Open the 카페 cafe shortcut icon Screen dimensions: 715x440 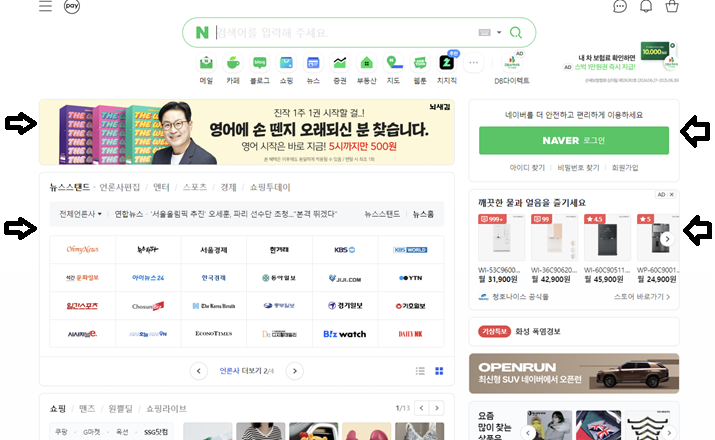[x=233, y=63]
